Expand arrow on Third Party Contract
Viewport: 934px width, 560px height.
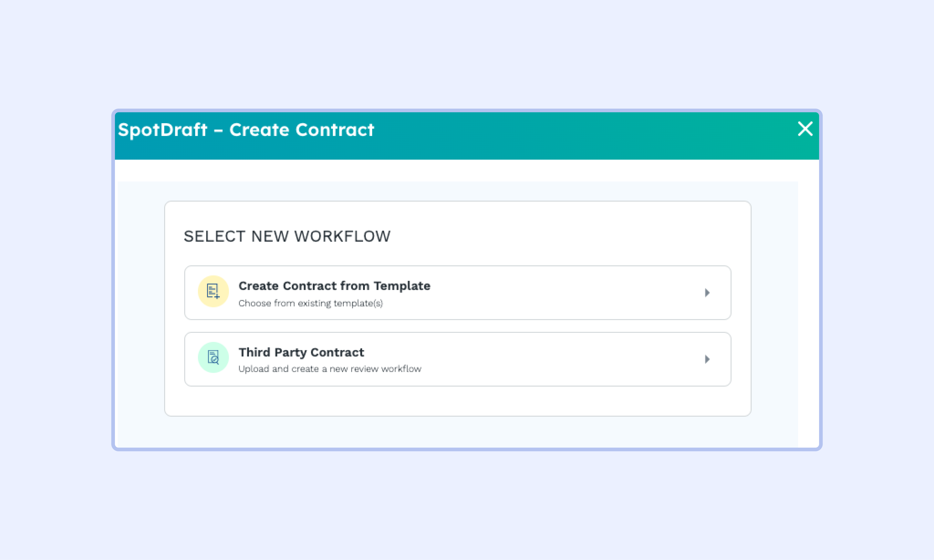tap(707, 359)
